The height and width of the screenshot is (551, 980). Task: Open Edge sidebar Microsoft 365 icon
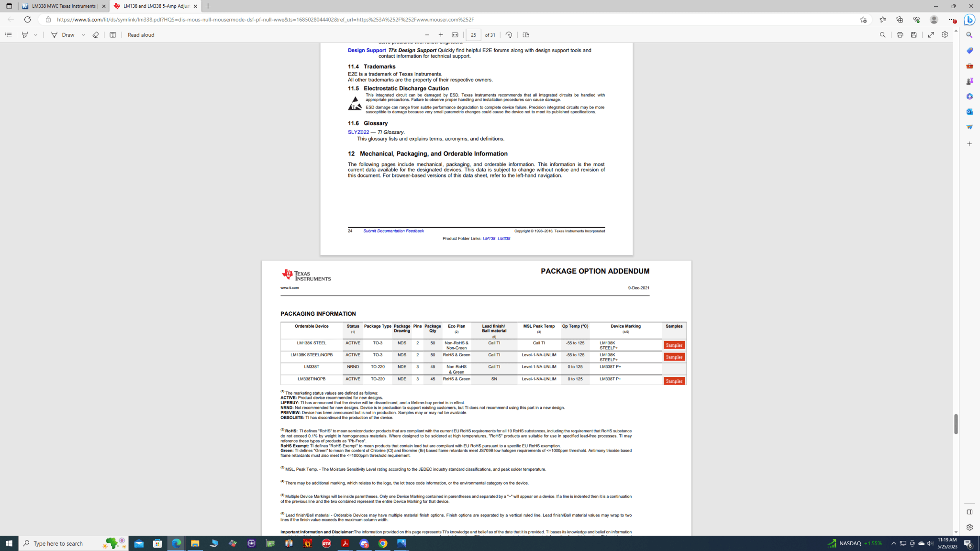(969, 96)
